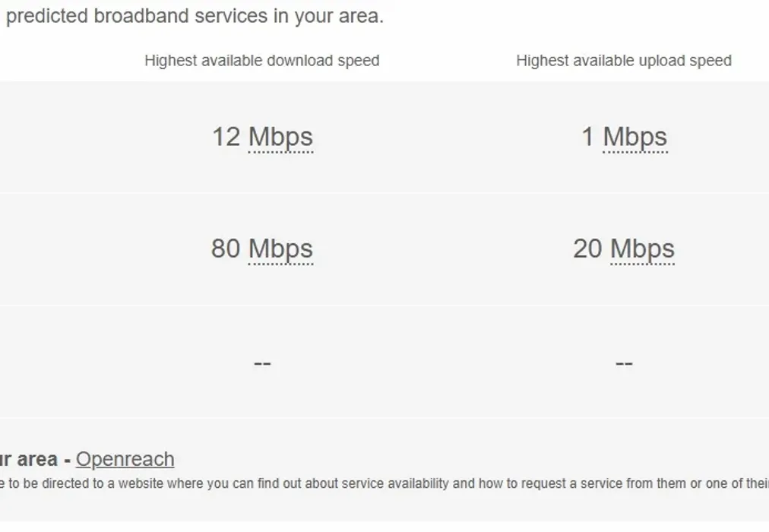Viewport: 769px width, 532px height.
Task: Click the Mbps abbreviation next to 20
Action: tap(642, 249)
